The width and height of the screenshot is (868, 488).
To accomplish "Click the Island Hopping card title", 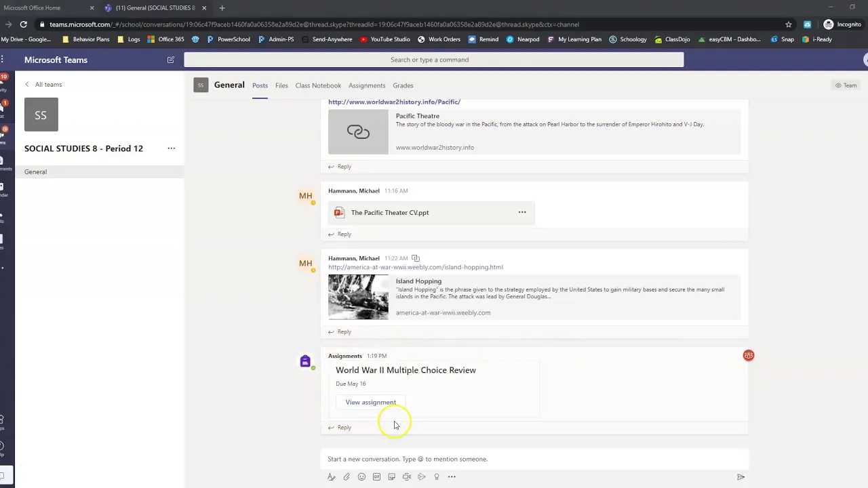I will coord(418,281).
